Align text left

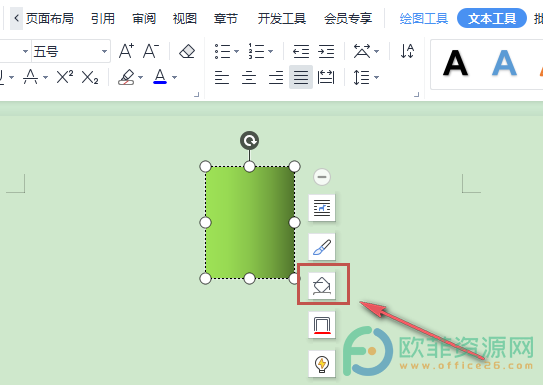coord(222,77)
